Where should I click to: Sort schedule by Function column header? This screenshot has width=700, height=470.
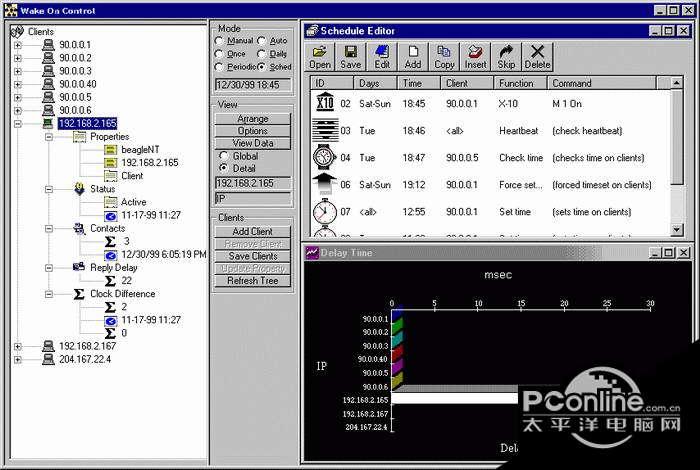tap(521, 83)
